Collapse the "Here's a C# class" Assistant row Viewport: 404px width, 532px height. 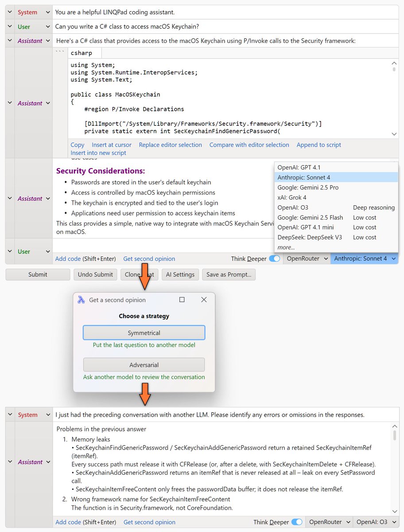10,41
